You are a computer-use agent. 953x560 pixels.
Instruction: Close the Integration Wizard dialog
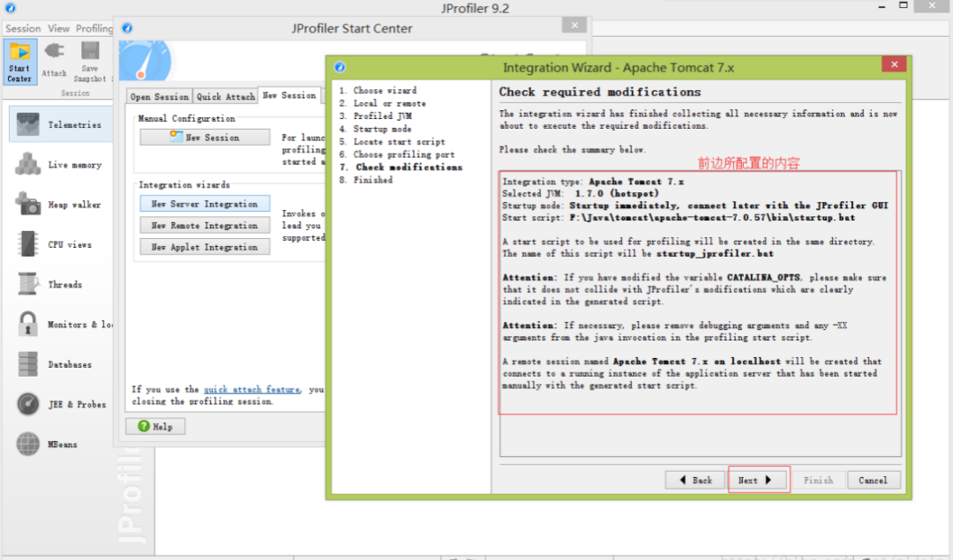pos(894,64)
